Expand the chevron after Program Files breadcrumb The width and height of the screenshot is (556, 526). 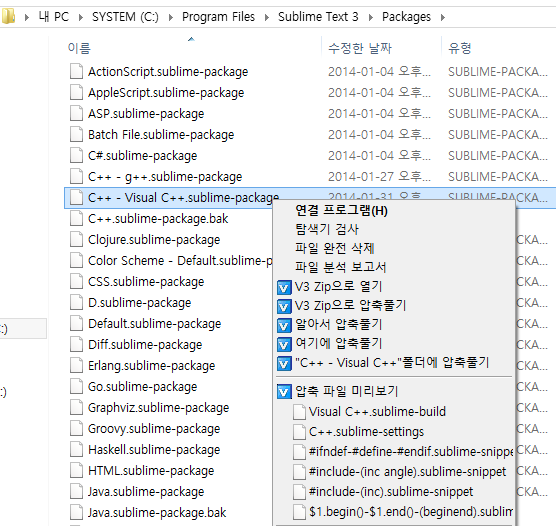(267, 17)
